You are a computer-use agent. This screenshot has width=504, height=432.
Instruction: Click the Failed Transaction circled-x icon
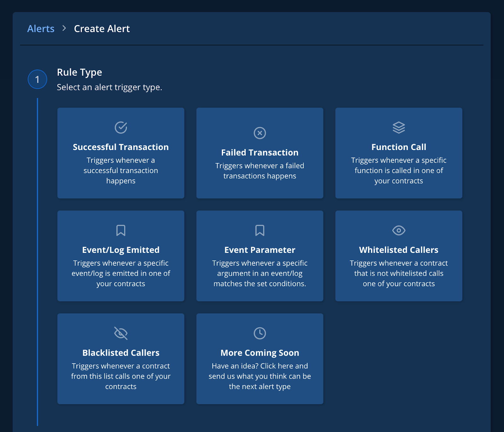coord(260,133)
